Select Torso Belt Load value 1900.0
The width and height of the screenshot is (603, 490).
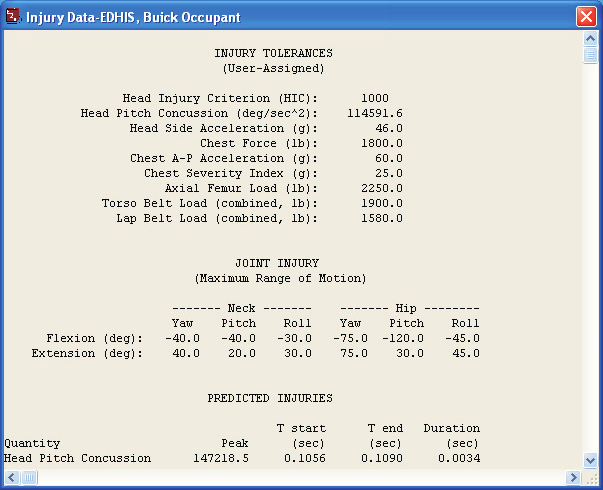(x=382, y=203)
